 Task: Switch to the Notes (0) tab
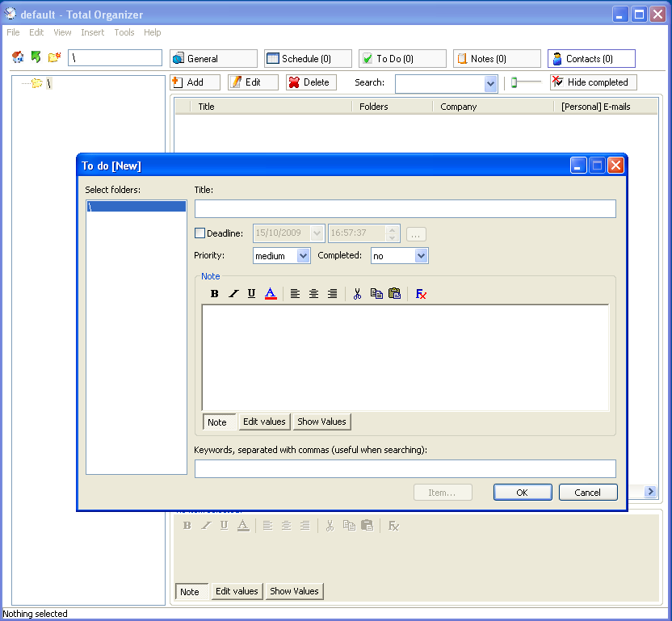[x=497, y=59]
